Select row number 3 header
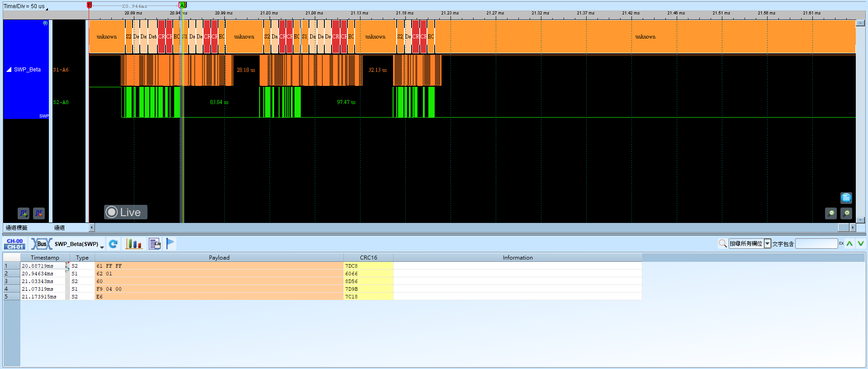 click(x=12, y=281)
